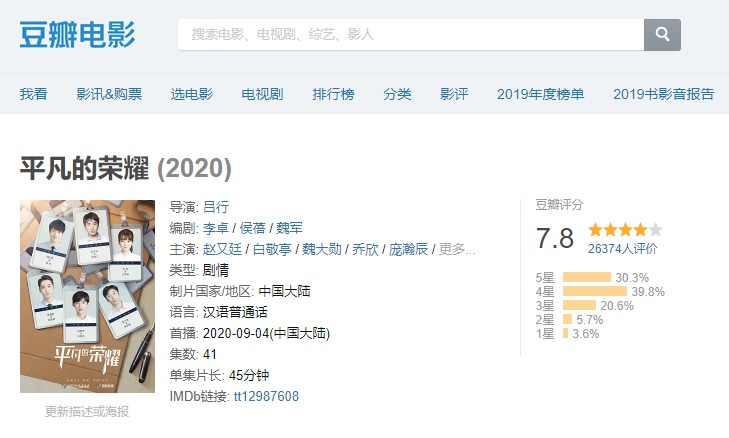Open screenwriter 魏军 link
Image resolution: width=729 pixels, height=438 pixels.
tap(289, 228)
